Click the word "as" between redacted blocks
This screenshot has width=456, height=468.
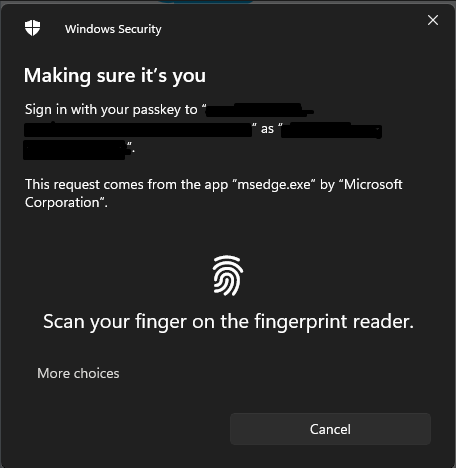pos(267,129)
